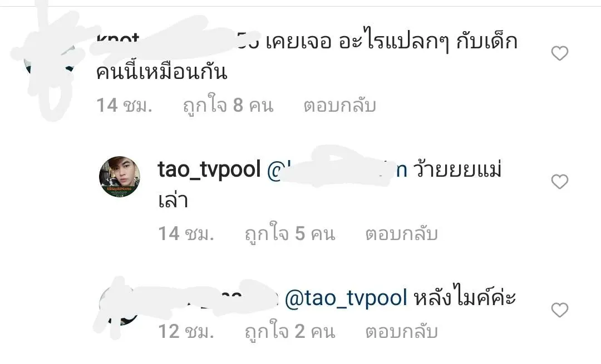The width and height of the screenshot is (601, 364).
Task: Select the 14 ชม. timestamp under the first comment
Action: 124,105
